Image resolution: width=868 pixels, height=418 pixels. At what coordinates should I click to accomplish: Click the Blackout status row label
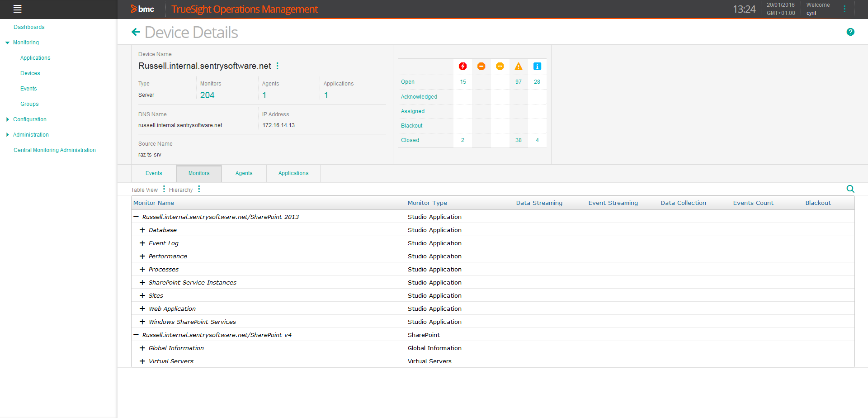(412, 126)
